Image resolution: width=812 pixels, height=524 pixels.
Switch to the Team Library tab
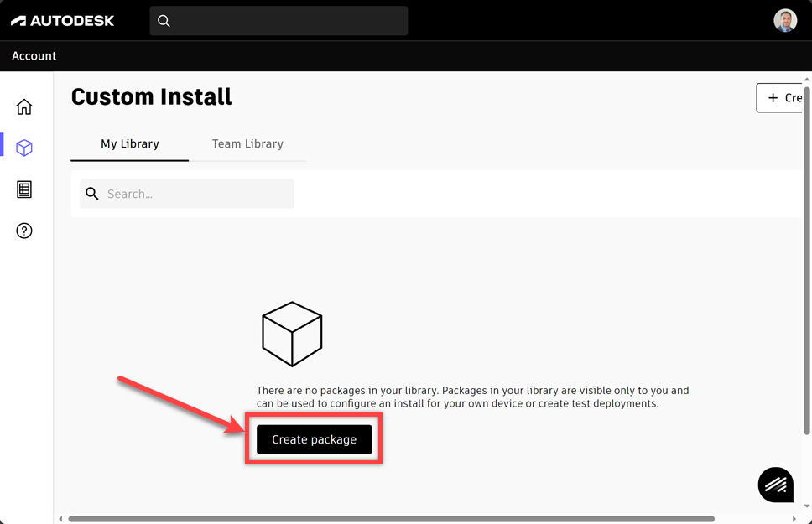(x=247, y=143)
